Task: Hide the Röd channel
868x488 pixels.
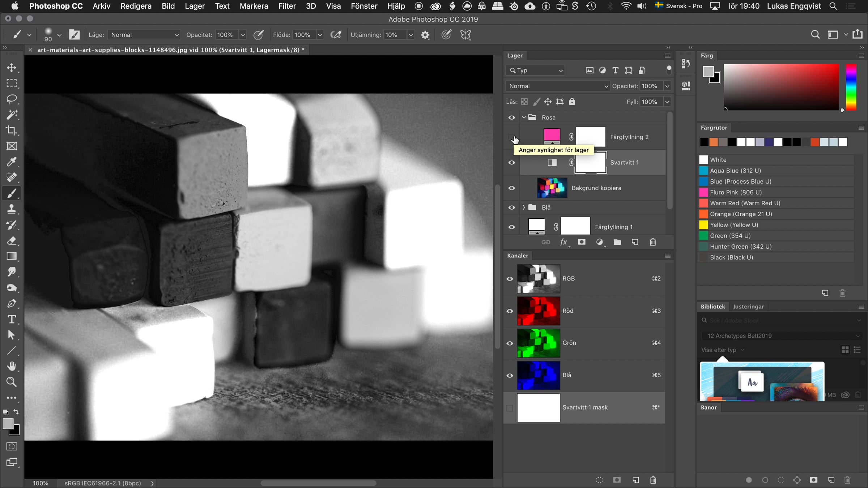Action: [x=510, y=311]
